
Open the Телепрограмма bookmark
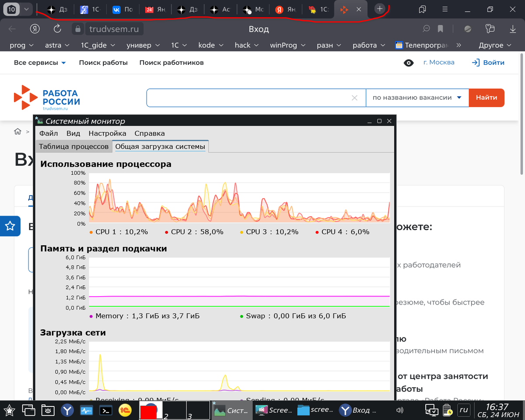(422, 45)
